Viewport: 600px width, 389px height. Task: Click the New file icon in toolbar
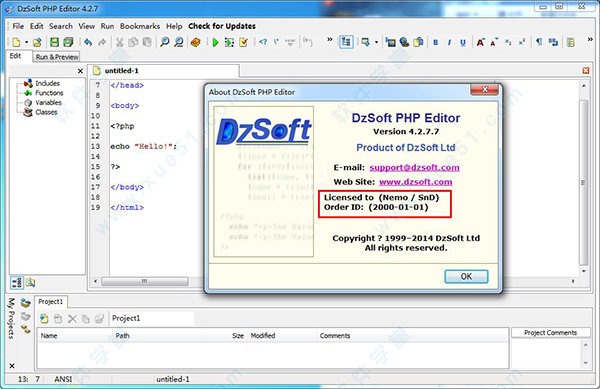[16, 42]
